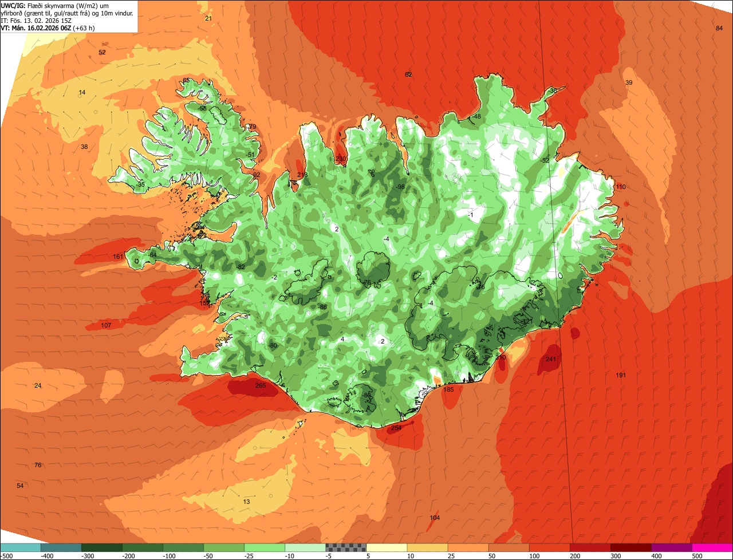Click the map value 161 off Snæfellsnes
Screen dimensions: 733x560
(x=118, y=257)
